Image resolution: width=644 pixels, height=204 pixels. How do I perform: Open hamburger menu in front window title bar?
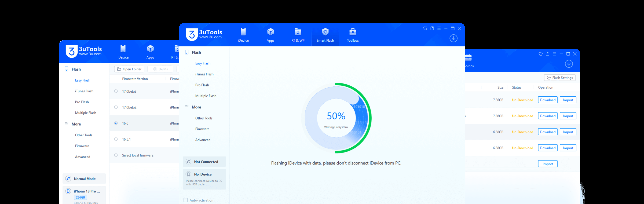click(x=439, y=28)
